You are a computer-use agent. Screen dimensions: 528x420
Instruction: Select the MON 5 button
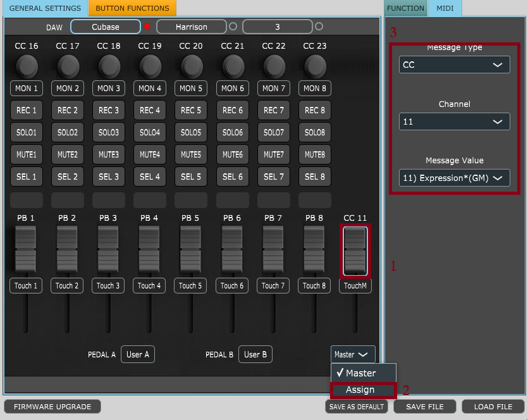click(x=190, y=89)
